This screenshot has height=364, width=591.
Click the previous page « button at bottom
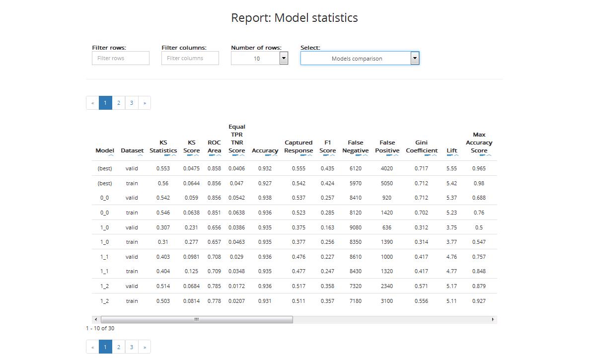[92, 347]
